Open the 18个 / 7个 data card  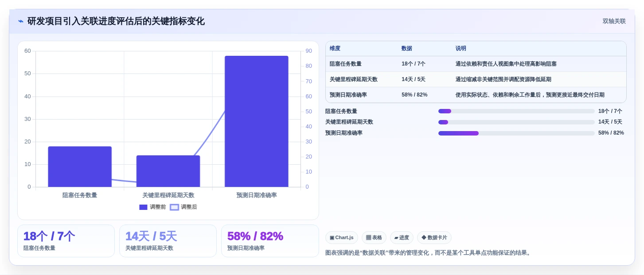(66, 241)
